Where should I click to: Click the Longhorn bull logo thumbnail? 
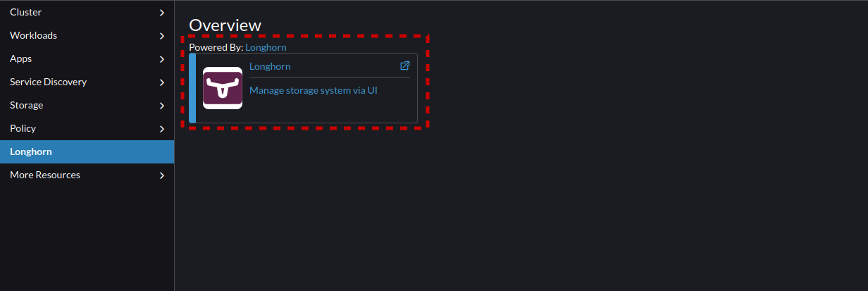223,88
